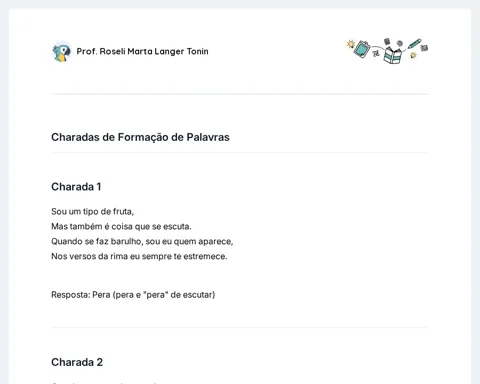
Task: Click the large lightbulb beside the tablet
Action: (x=350, y=44)
